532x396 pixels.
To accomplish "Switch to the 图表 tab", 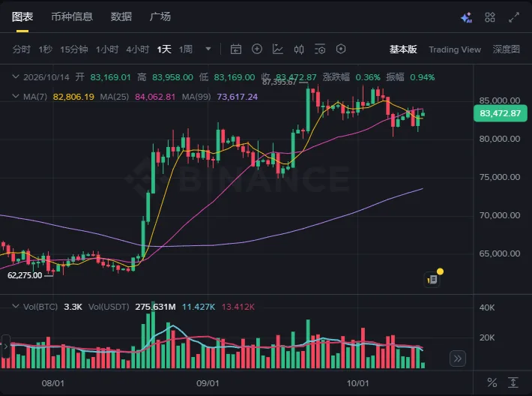I will point(22,16).
